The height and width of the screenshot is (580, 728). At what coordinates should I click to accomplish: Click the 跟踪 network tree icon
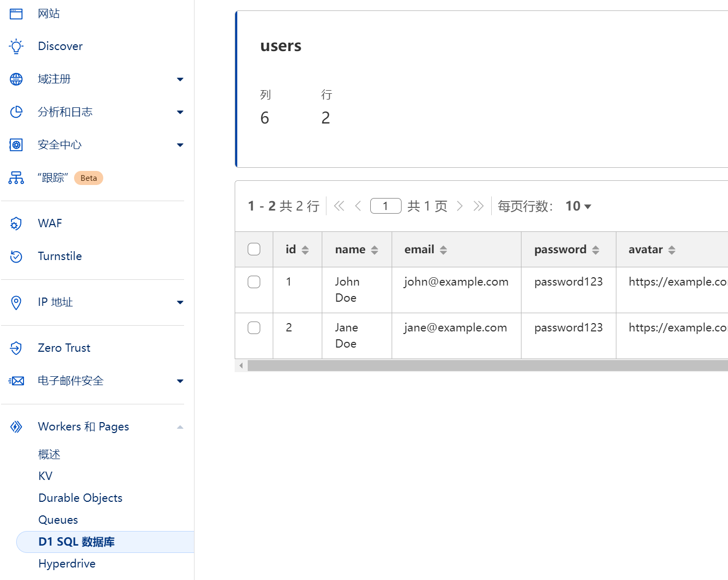16,178
